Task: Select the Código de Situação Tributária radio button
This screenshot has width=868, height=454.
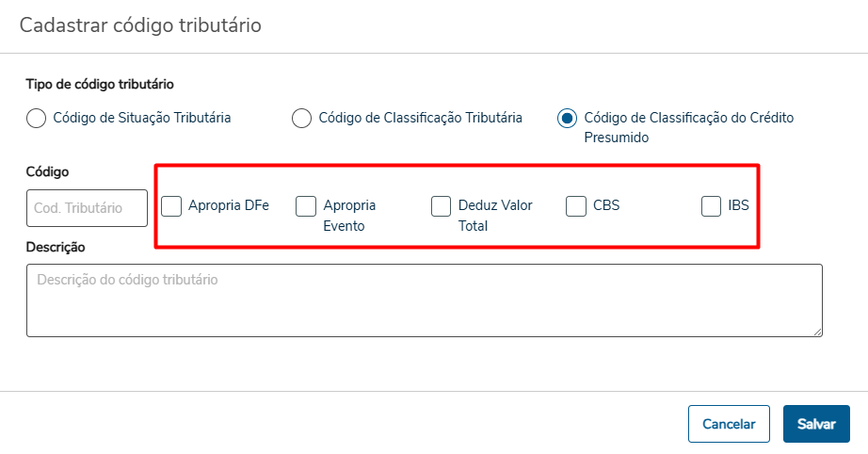Action: [x=36, y=119]
